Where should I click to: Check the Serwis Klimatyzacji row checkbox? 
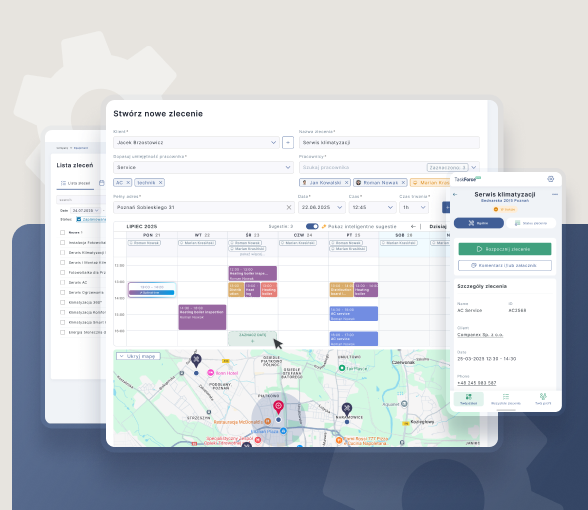(x=63, y=253)
